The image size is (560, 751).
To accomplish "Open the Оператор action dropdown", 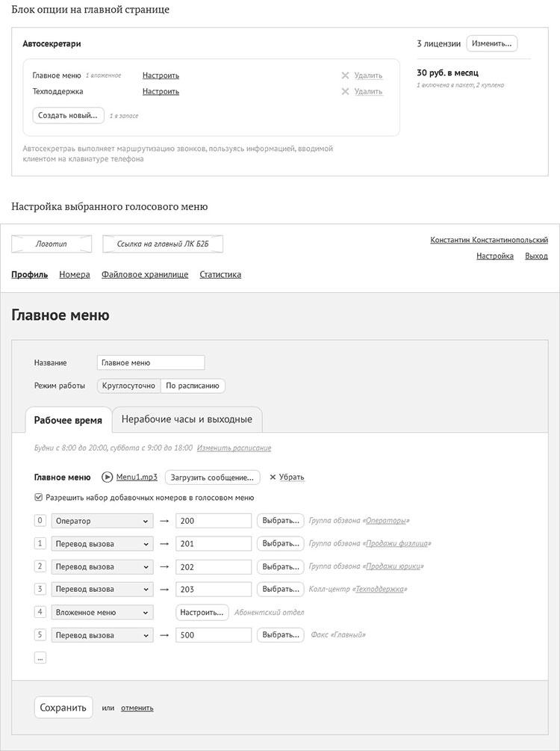I will [102, 521].
